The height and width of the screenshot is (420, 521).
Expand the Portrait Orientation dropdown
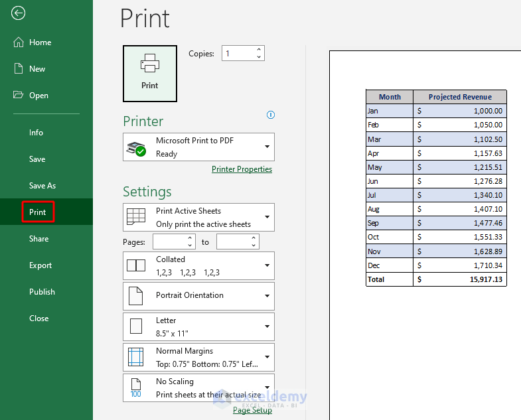click(198, 296)
